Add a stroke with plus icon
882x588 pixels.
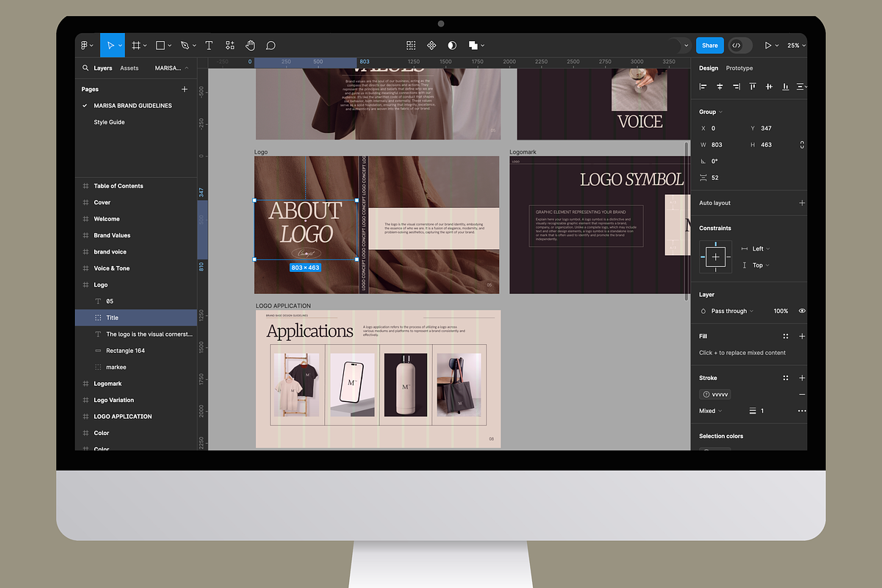pyautogui.click(x=802, y=378)
